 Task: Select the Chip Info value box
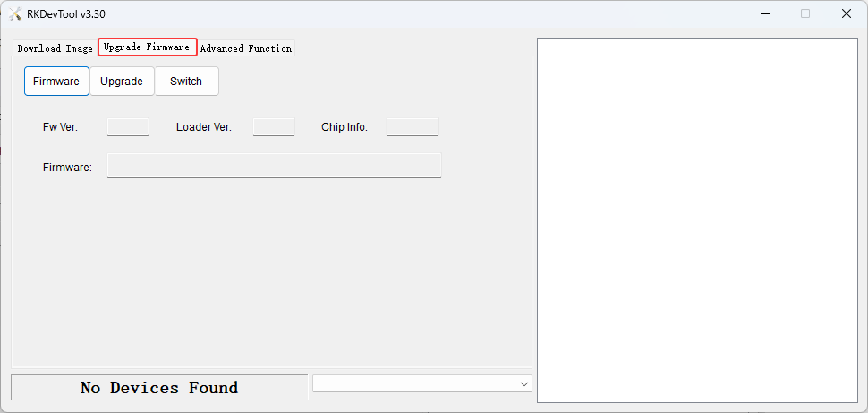pos(413,127)
